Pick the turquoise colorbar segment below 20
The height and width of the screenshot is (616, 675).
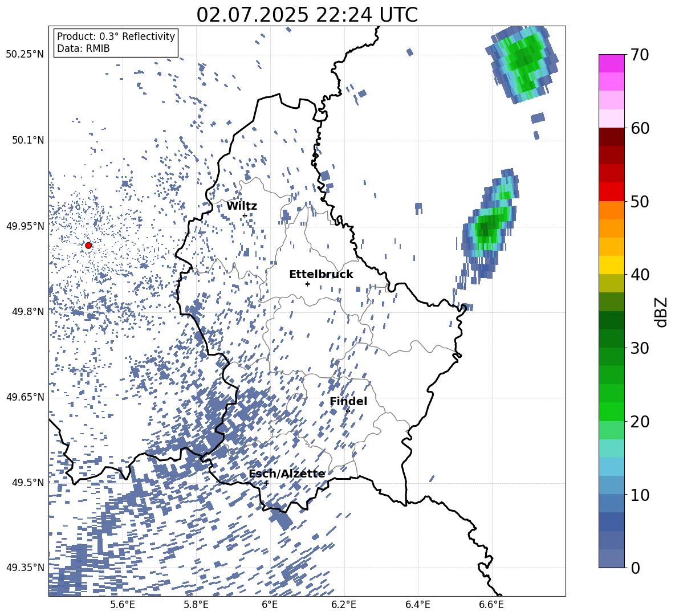point(611,448)
